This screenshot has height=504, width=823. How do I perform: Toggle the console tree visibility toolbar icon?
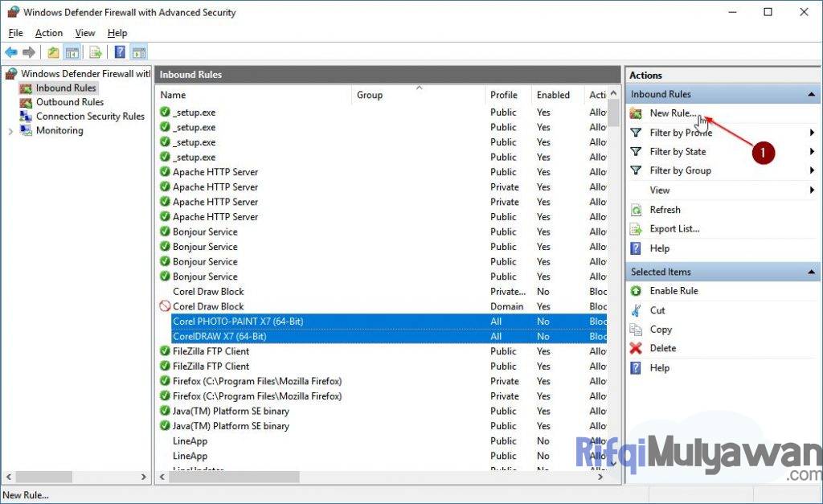click(72, 51)
